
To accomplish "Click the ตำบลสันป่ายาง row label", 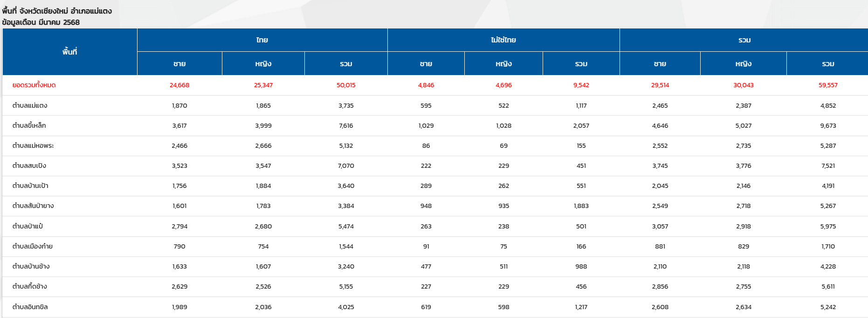I will click(33, 206).
